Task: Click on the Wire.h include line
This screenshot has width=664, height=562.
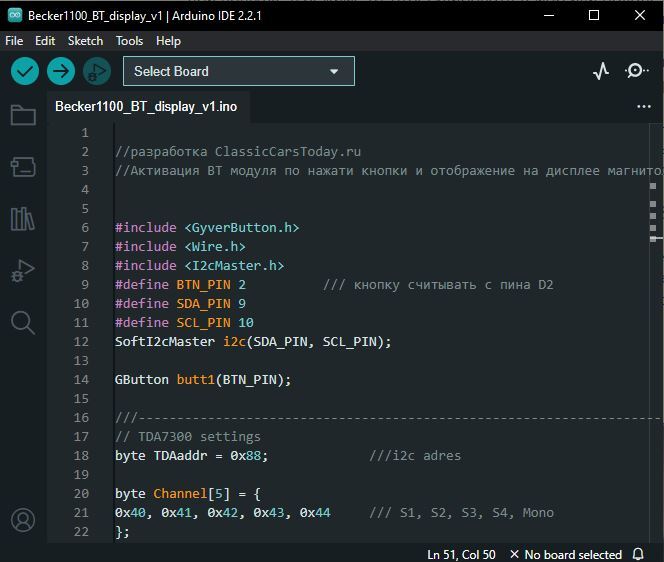Action: pos(180,246)
